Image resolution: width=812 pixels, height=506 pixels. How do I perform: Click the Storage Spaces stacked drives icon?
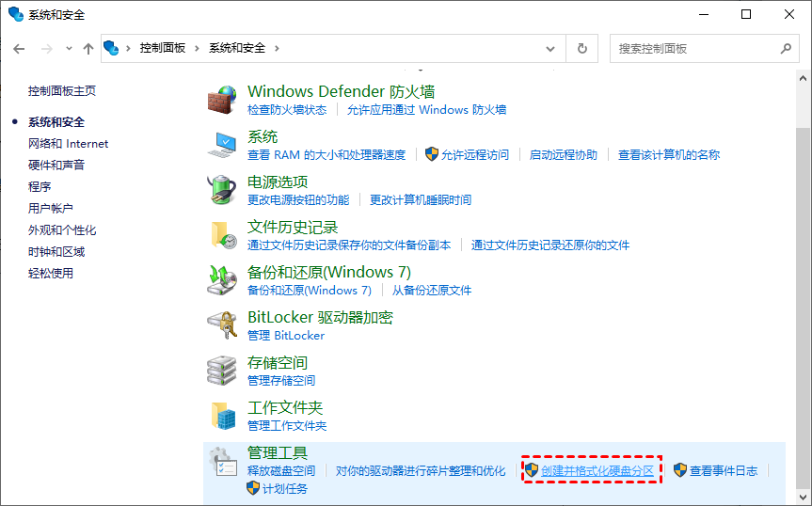222,371
